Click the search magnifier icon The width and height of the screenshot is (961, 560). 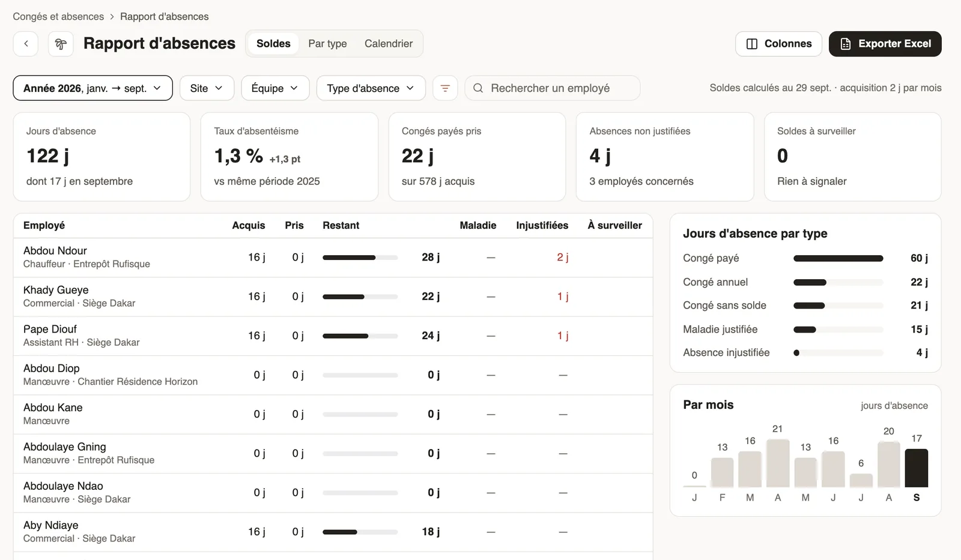point(478,88)
